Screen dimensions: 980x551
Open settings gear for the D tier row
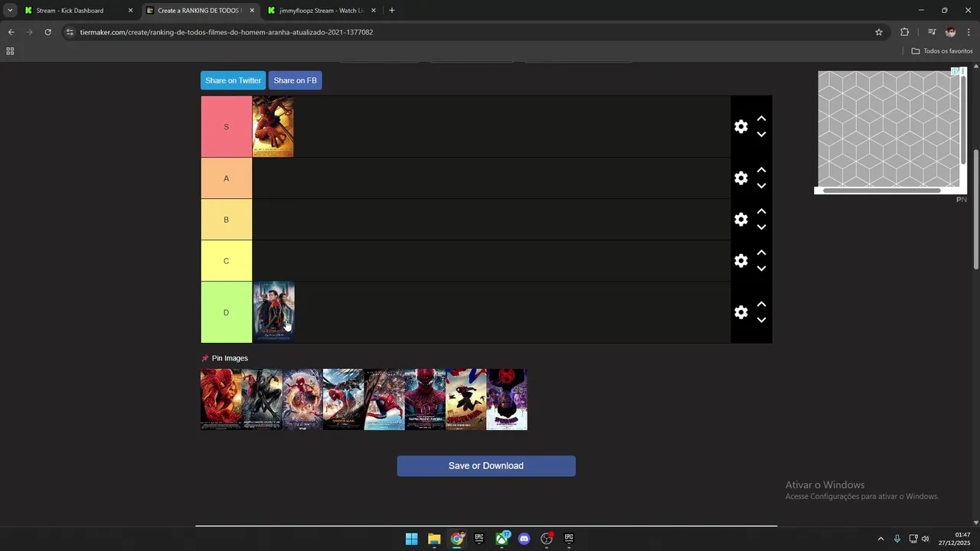pyautogui.click(x=740, y=312)
